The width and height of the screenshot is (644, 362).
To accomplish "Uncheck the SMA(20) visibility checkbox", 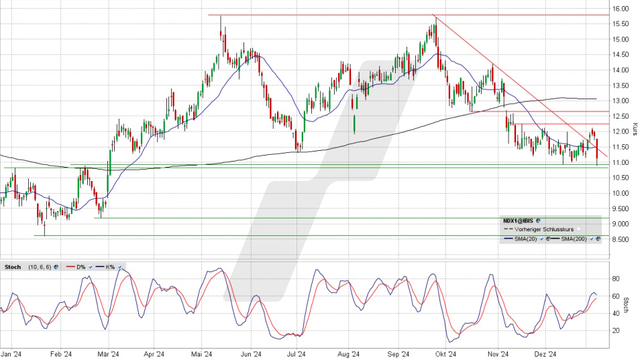I will [x=542, y=239].
